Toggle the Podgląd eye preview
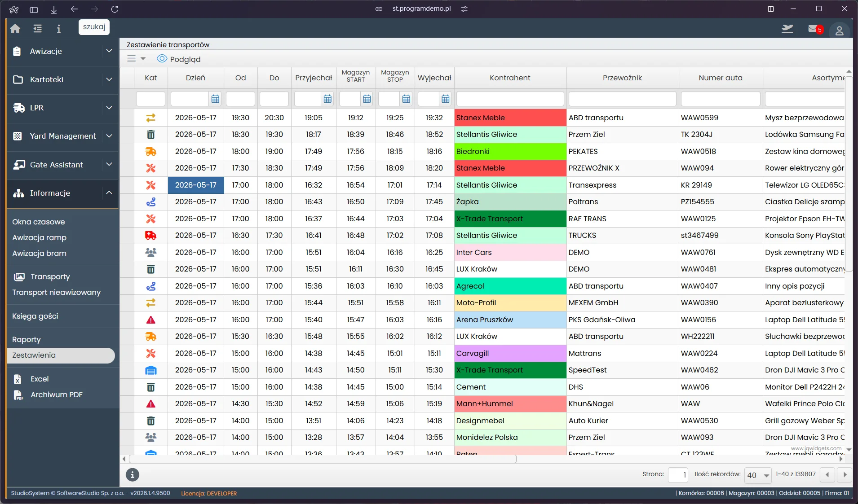This screenshot has width=858, height=504. [179, 59]
